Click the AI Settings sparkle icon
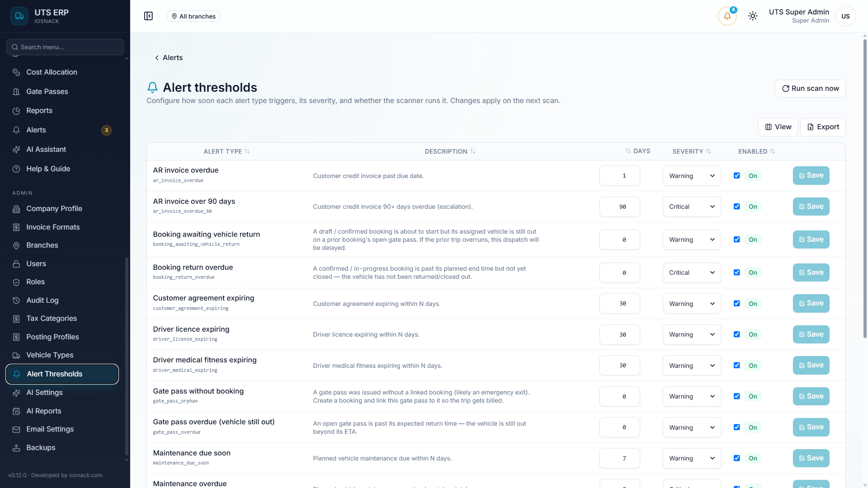This screenshot has width=868, height=488. point(16,393)
